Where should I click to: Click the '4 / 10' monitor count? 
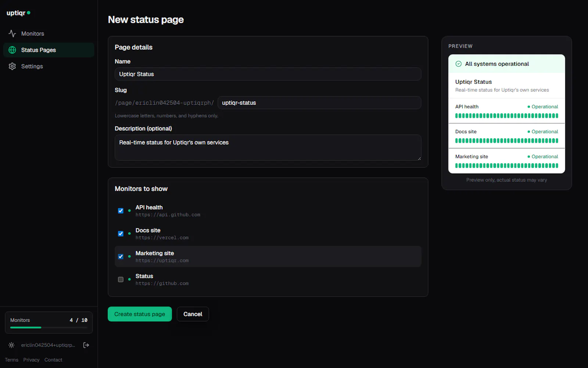point(79,320)
